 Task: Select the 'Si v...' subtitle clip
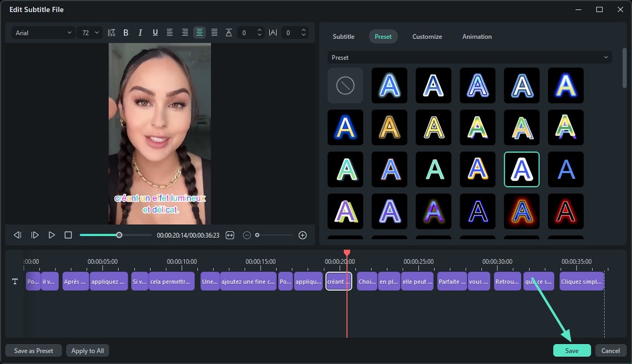(140, 281)
